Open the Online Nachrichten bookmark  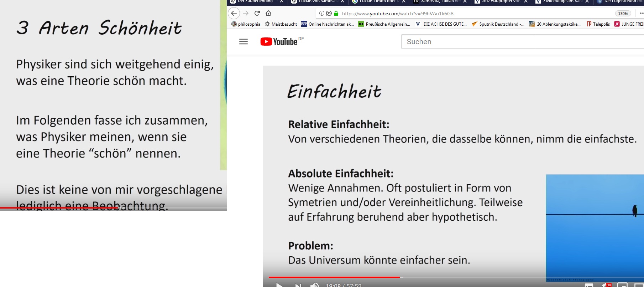(328, 24)
